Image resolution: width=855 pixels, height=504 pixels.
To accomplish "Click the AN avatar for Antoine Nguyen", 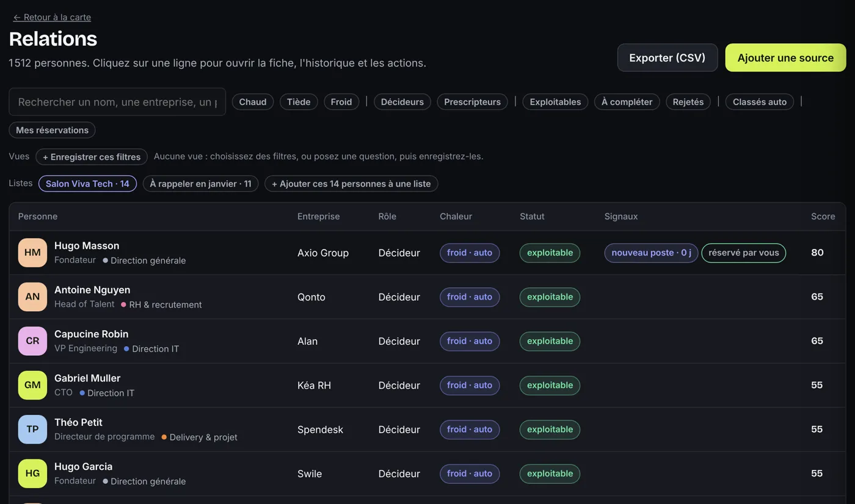I will coord(32,297).
